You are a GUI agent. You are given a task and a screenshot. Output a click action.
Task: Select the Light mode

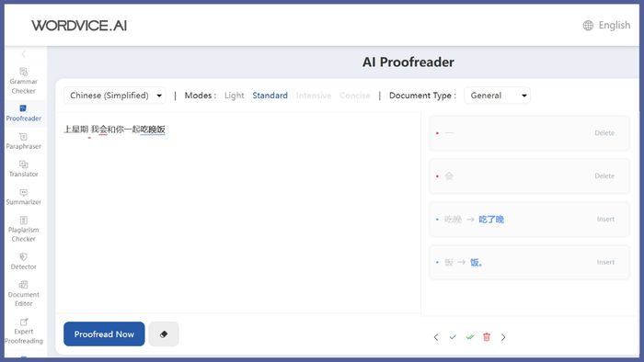234,96
